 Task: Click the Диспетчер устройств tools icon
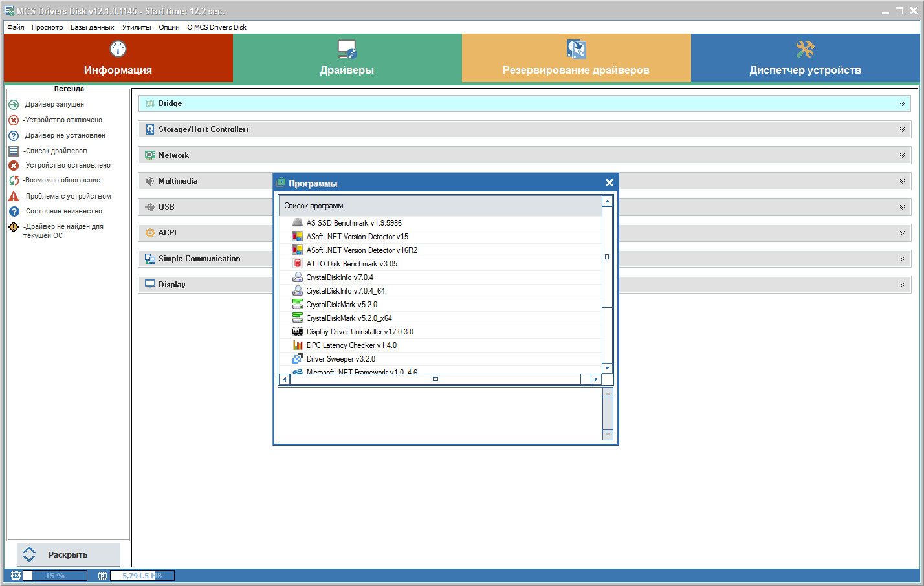pyautogui.click(x=805, y=49)
